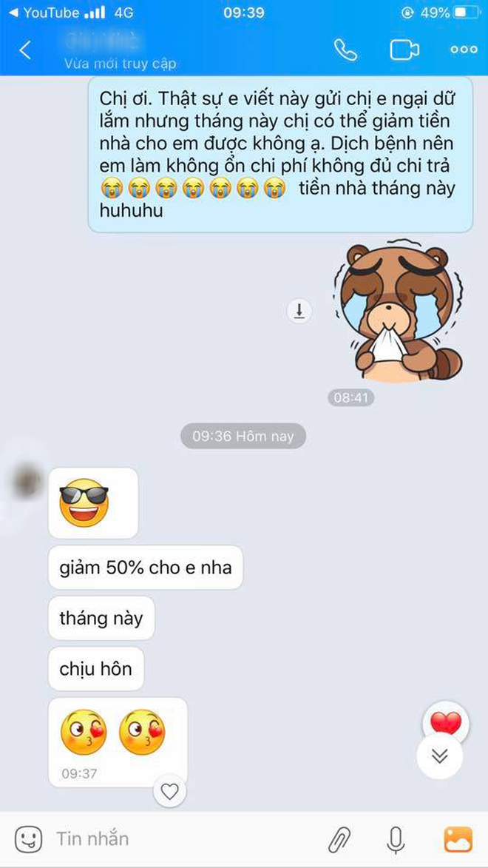The height and width of the screenshot is (868, 488).
Task: Tap the back arrow in chat header
Action: click(25, 50)
